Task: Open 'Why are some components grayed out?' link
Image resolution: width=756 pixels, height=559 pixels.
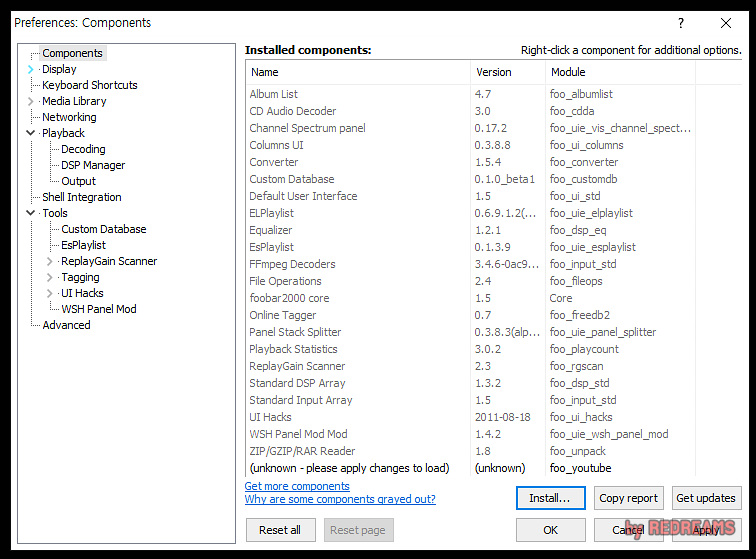Action: point(340,499)
